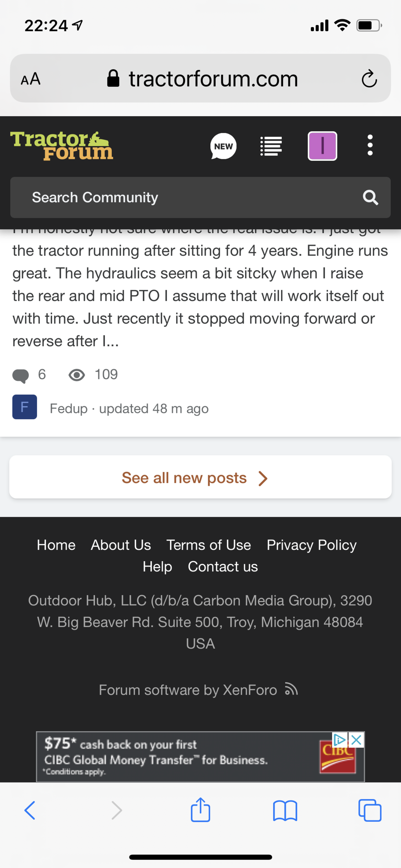Tap the purple user avatar icon
The width and height of the screenshot is (401, 868).
coord(322,146)
